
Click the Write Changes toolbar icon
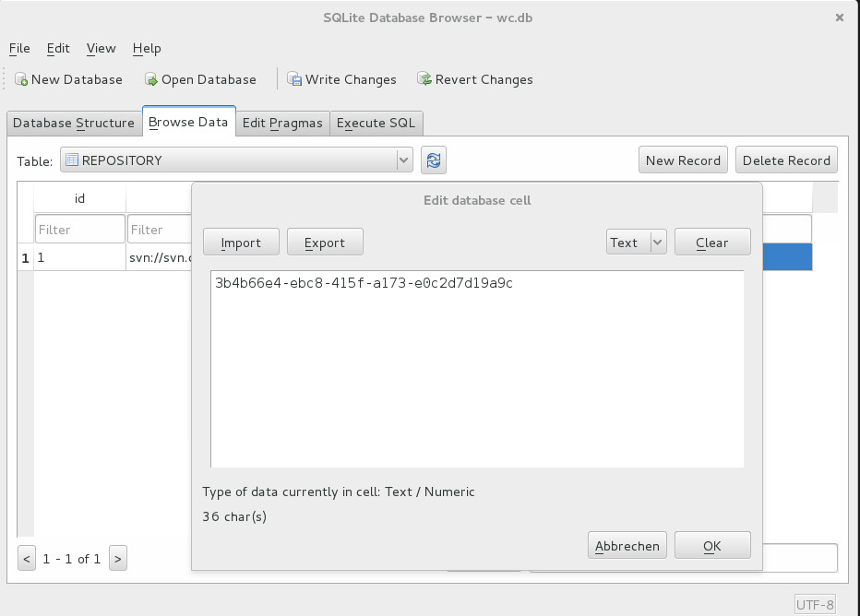[295, 80]
